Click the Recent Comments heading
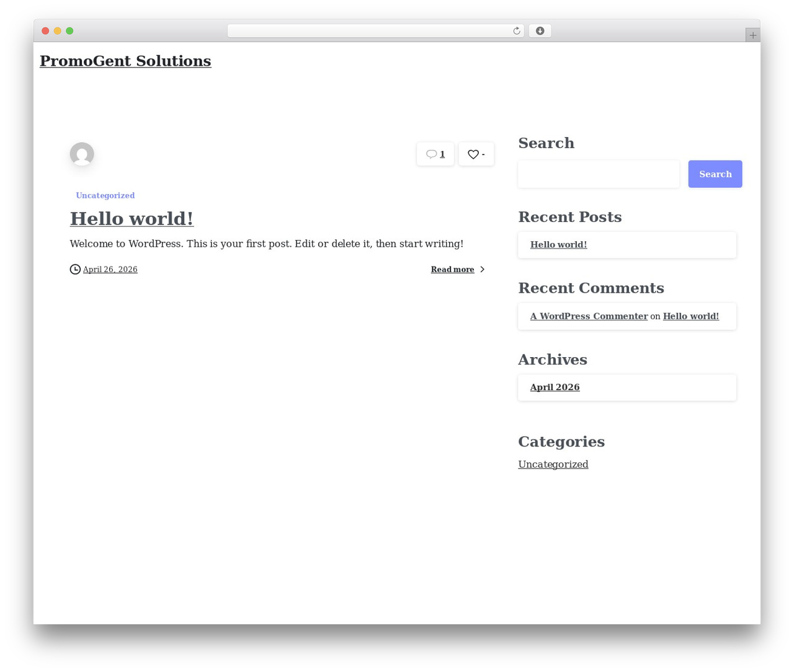The height and width of the screenshot is (672, 794). pyautogui.click(x=591, y=288)
